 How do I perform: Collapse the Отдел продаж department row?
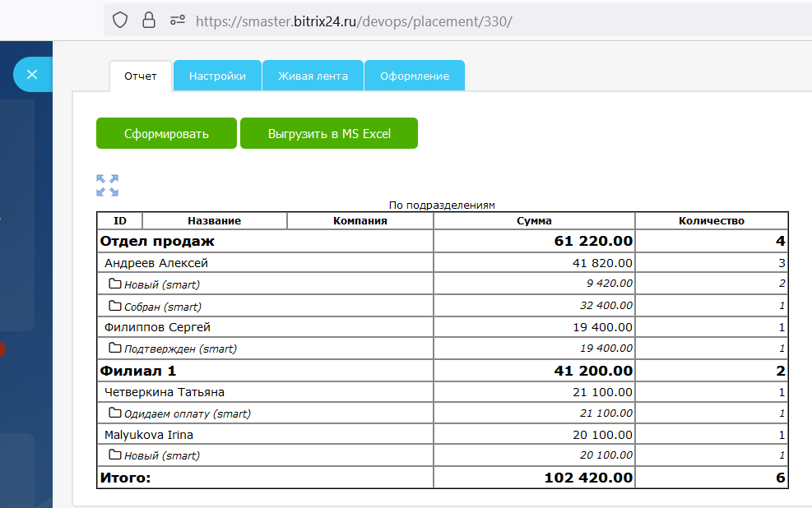(157, 241)
